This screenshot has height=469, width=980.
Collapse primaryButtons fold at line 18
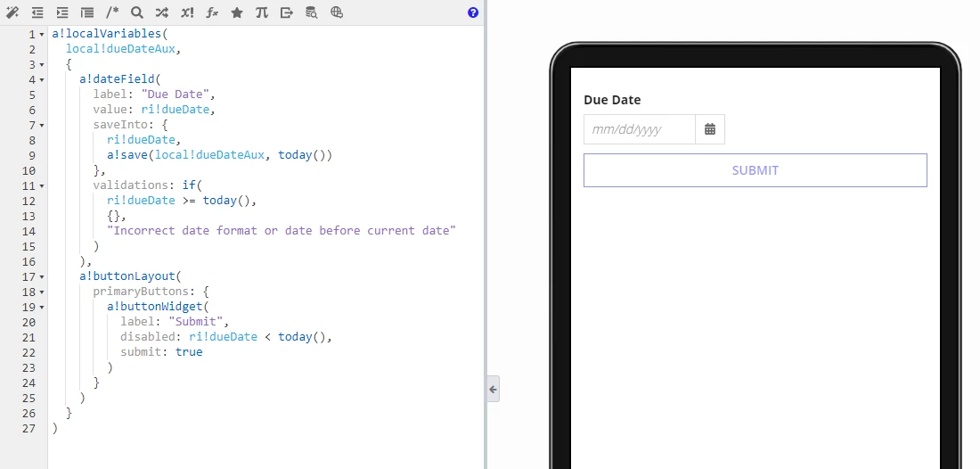coord(42,292)
